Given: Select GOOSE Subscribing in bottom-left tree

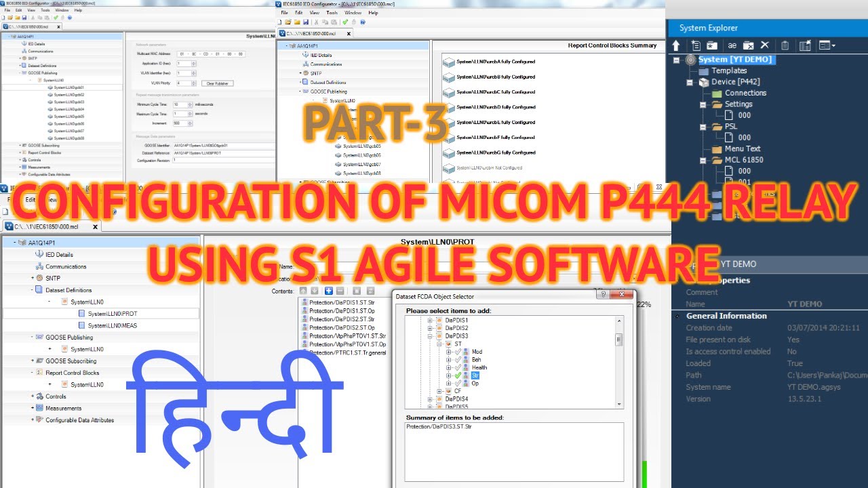Looking at the screenshot, I should pos(71,361).
